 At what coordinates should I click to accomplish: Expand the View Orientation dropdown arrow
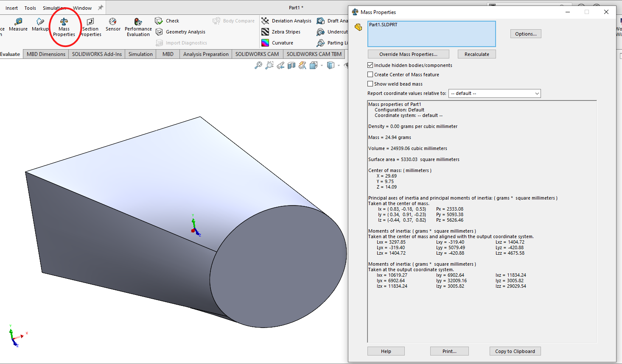pyautogui.click(x=322, y=66)
